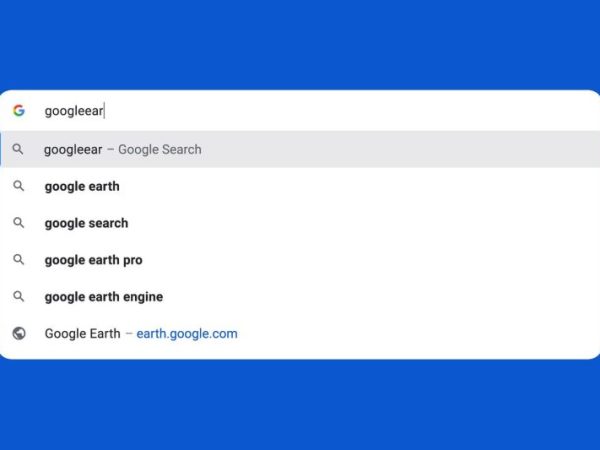Click the Google Earth site title text
600x450 pixels.
point(83,333)
